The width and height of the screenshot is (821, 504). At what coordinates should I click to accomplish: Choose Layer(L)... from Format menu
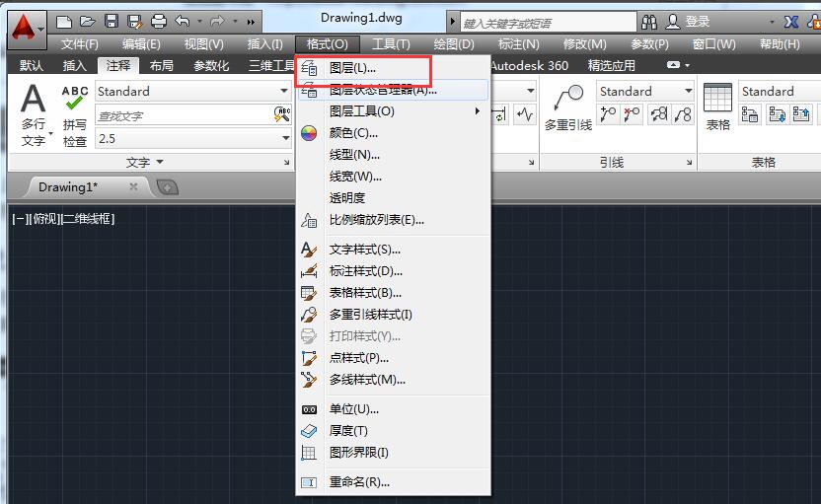393,68
